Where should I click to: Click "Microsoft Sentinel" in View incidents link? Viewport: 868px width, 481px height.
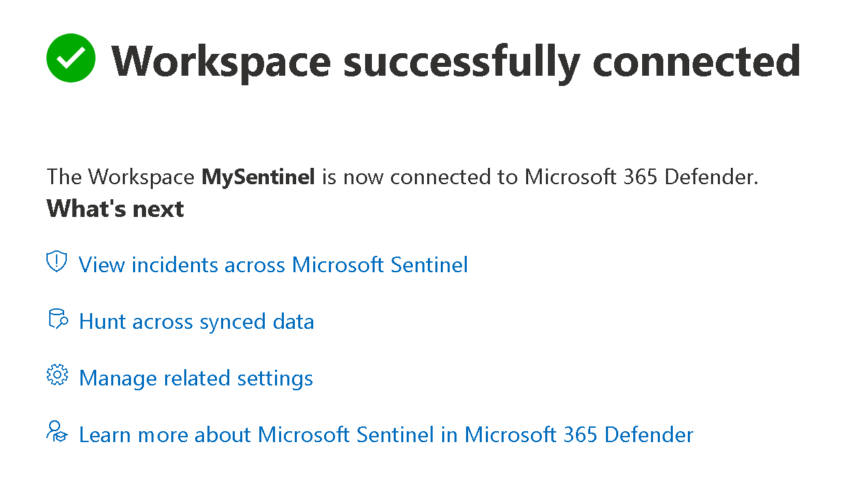click(380, 265)
